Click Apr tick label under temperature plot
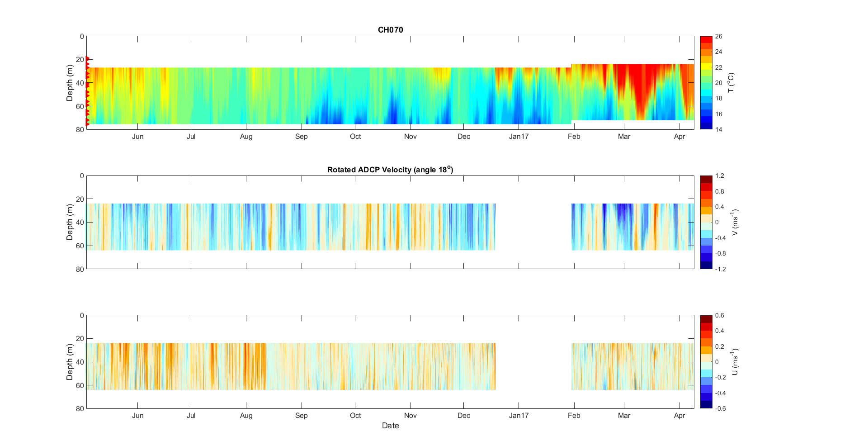Image resolution: width=868 pixels, height=436 pixels. tap(679, 137)
